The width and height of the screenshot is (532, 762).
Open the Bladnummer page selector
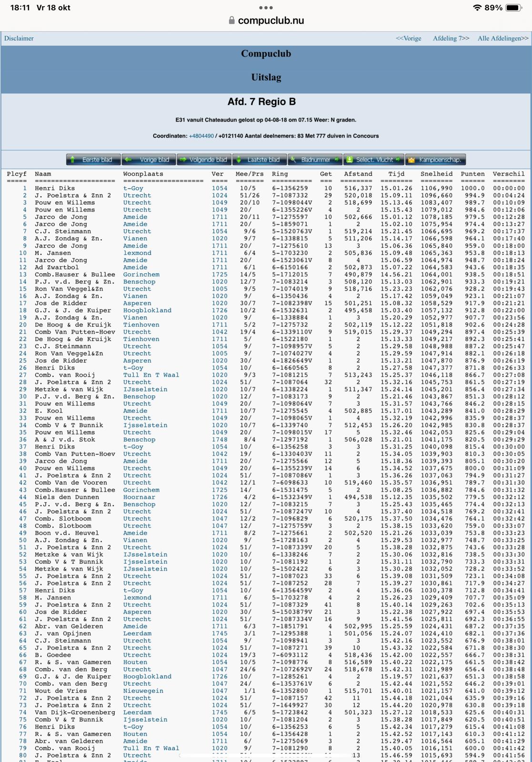tap(315, 160)
